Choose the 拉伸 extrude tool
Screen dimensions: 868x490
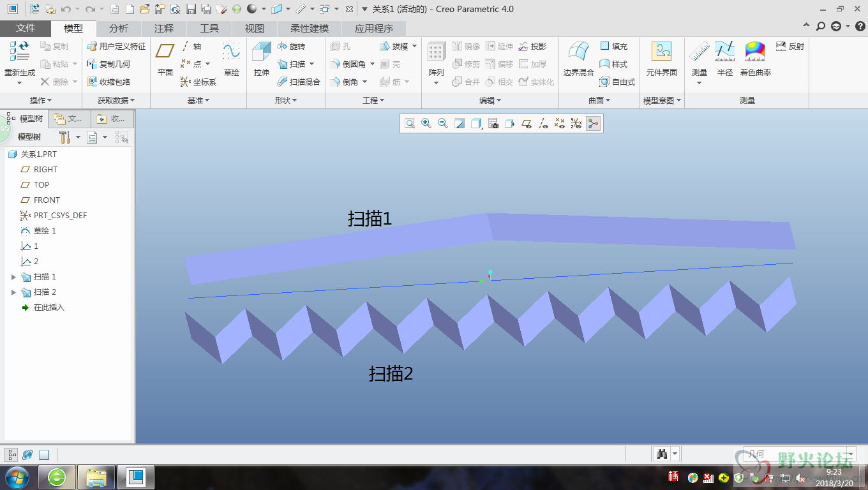[262, 60]
